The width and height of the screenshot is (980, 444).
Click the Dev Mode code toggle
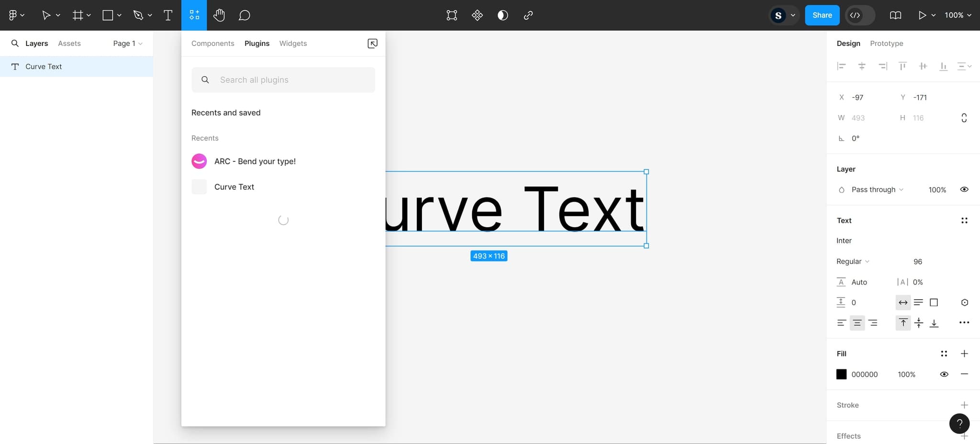[855, 15]
